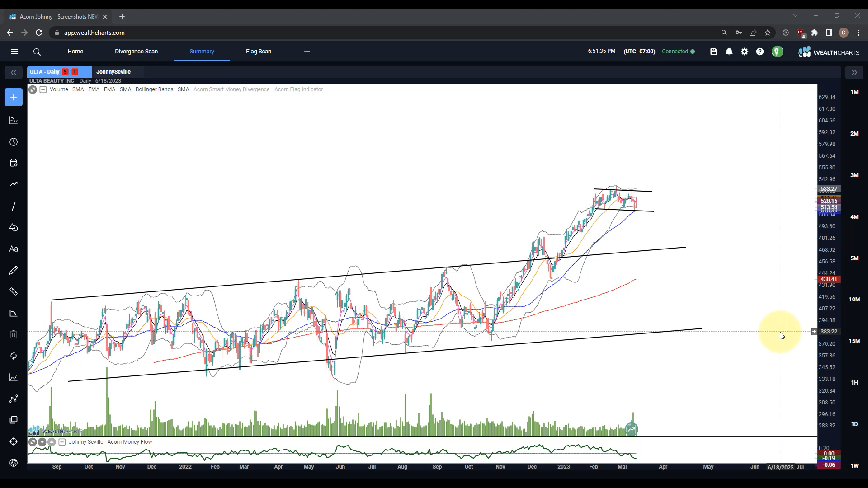This screenshot has height=488, width=868.
Task: Toggle Acorn Flag Indicator visibility
Action: [x=298, y=89]
